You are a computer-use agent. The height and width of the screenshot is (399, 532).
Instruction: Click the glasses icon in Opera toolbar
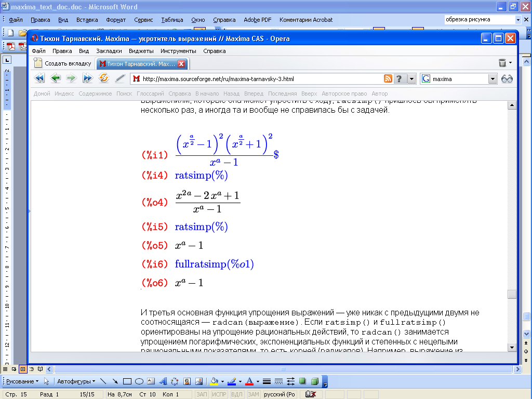click(x=507, y=79)
